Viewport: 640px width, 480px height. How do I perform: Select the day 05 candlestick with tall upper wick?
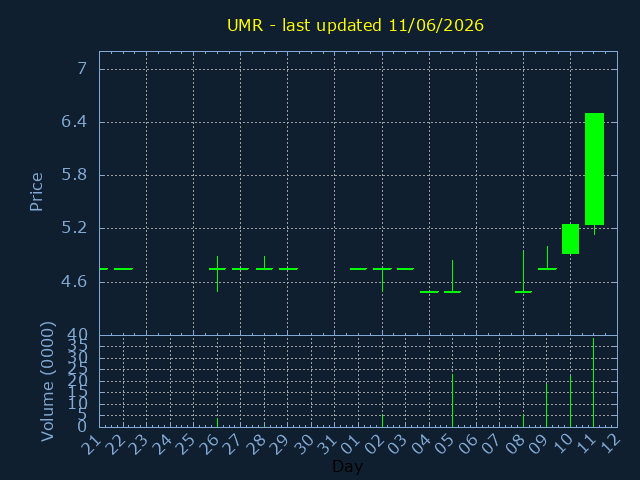tap(452, 276)
